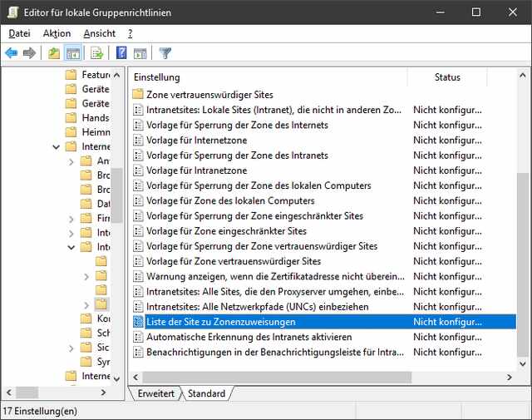The image size is (532, 420).
Task: Toggle the console tree pane icon
Action: click(x=73, y=53)
